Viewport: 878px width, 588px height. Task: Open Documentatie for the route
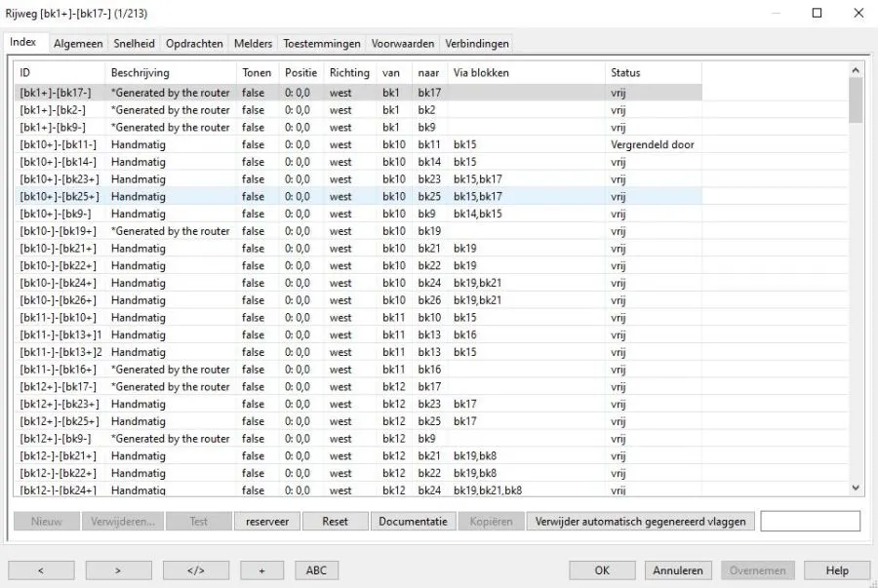pos(413,522)
